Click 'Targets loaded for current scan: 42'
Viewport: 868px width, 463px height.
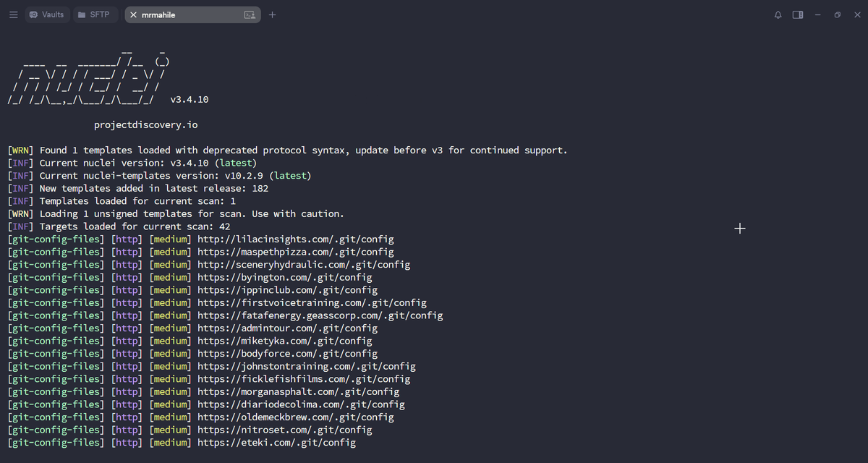pos(119,226)
